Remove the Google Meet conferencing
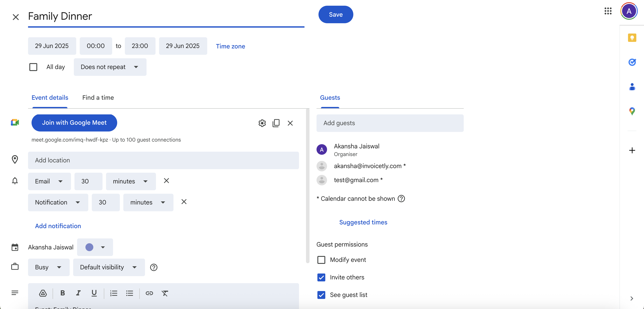644x309 pixels. click(x=290, y=123)
